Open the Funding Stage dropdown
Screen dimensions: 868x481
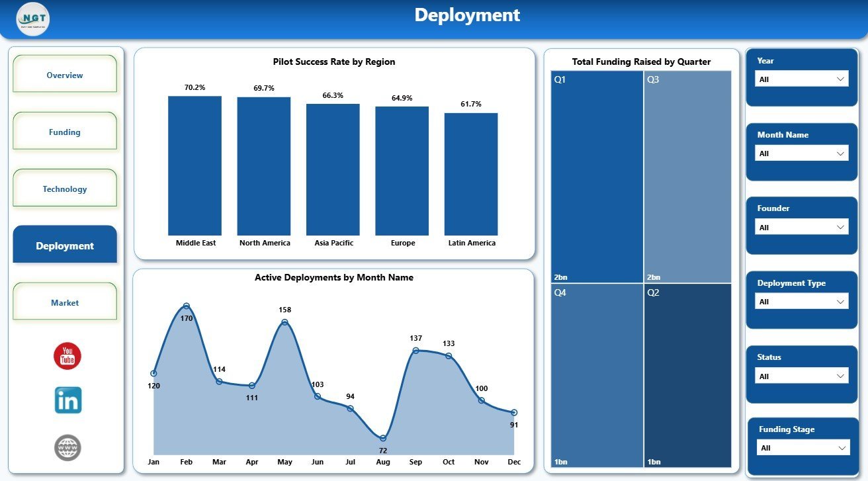click(803, 448)
